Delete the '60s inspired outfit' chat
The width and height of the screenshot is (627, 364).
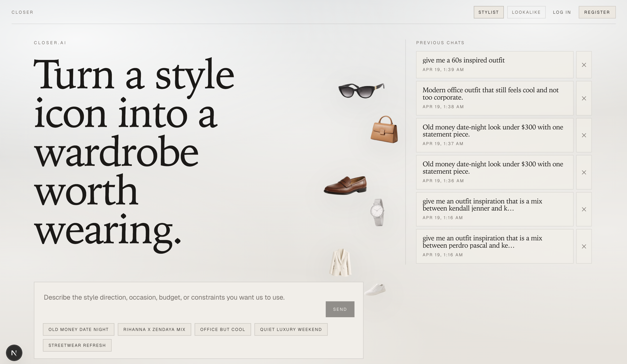(x=584, y=65)
